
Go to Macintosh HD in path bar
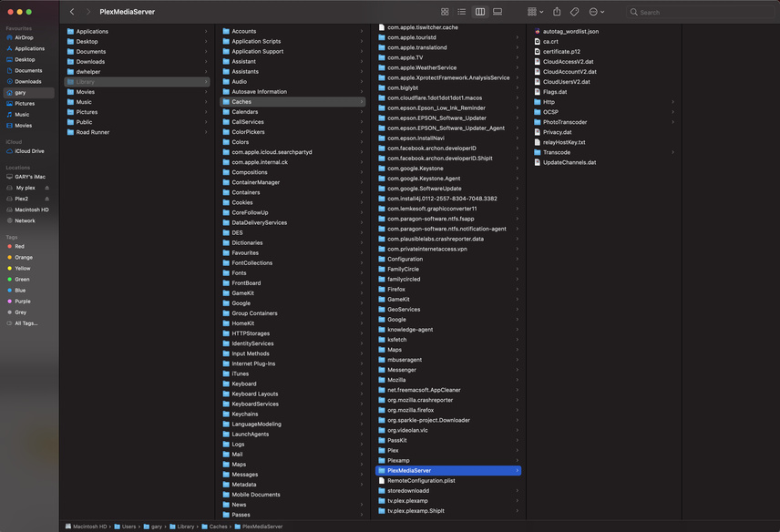(x=86, y=527)
